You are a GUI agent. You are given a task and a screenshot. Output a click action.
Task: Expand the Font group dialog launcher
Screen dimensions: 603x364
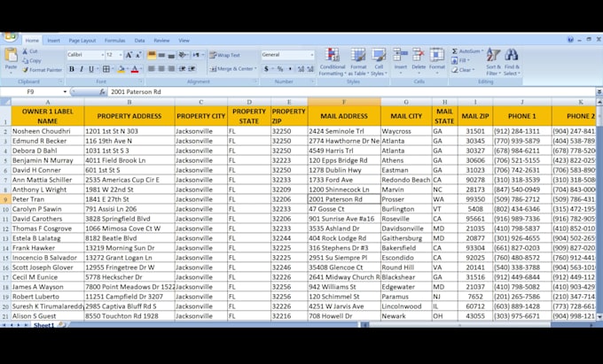(141, 81)
